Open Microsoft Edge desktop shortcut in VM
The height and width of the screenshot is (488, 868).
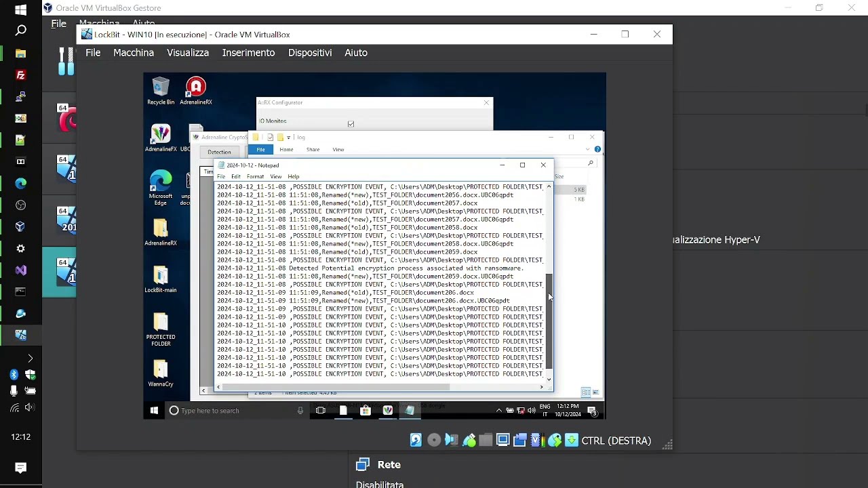tap(161, 187)
